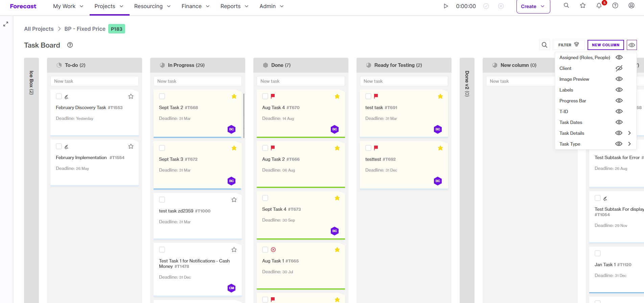Open the Create dropdown
This screenshot has height=303, width=644.
[x=533, y=6]
